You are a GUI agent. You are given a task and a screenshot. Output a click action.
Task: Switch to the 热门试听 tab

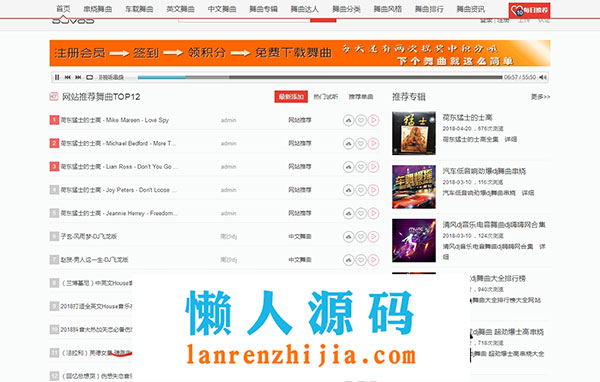click(326, 97)
